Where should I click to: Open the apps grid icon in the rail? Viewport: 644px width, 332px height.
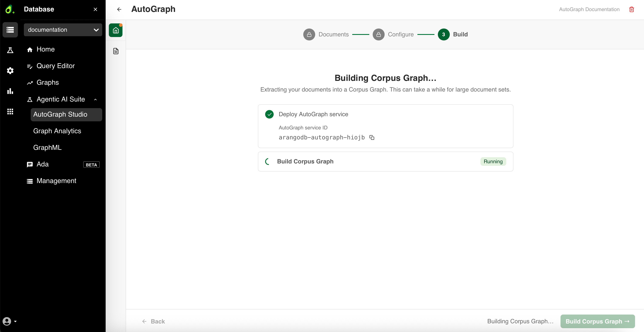pyautogui.click(x=10, y=112)
